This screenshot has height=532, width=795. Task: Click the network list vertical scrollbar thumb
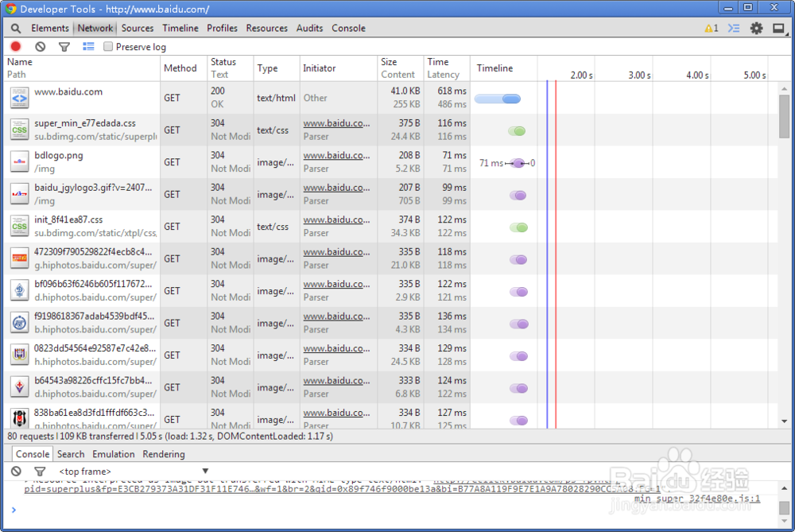point(785,116)
